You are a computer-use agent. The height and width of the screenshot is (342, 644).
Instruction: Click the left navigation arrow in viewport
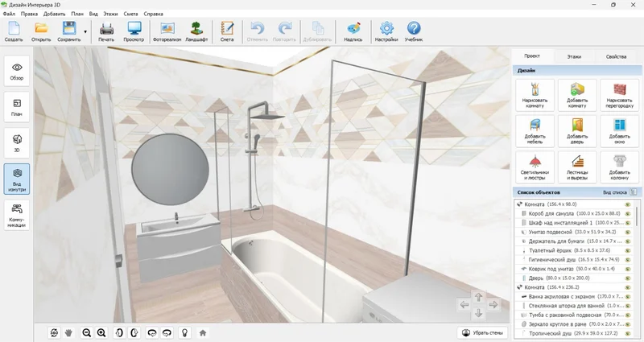point(464,305)
